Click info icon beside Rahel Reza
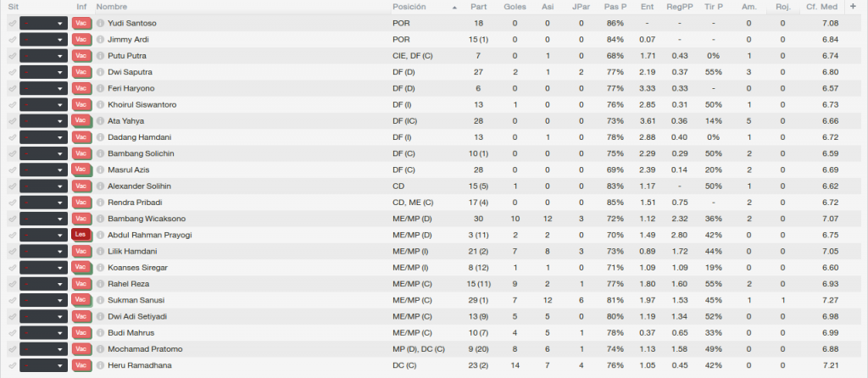868x378 pixels. 100,284
